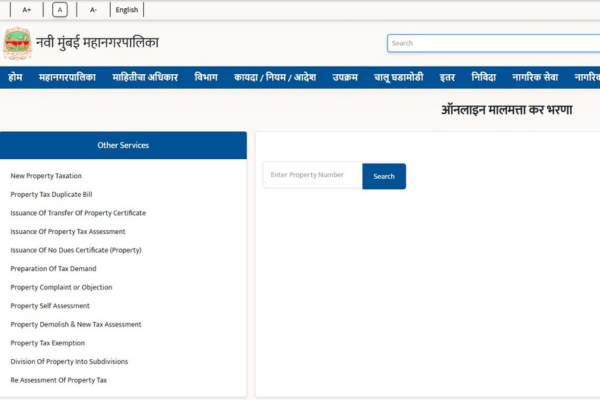
Task: Expand the नागरिक सेवा menu
Action: [536, 77]
